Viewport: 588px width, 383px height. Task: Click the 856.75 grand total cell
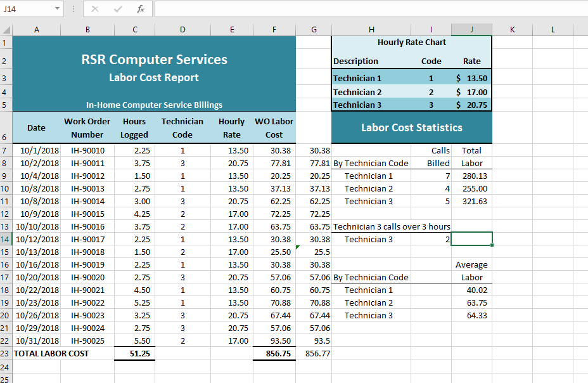274,353
